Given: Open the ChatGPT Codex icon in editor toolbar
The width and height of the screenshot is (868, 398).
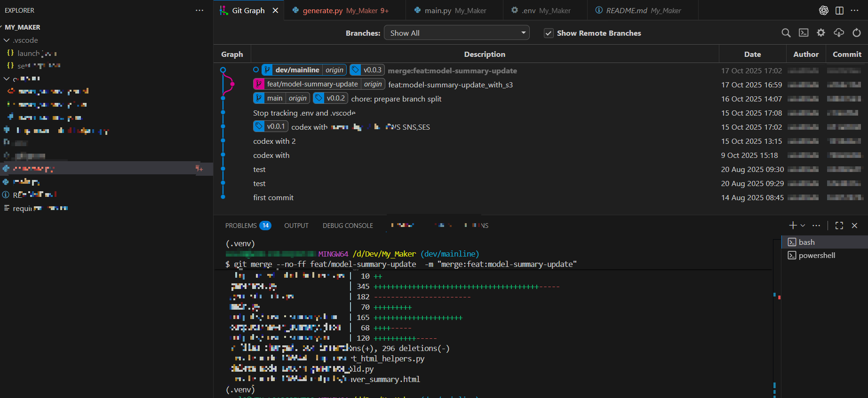Looking at the screenshot, I should pos(824,10).
